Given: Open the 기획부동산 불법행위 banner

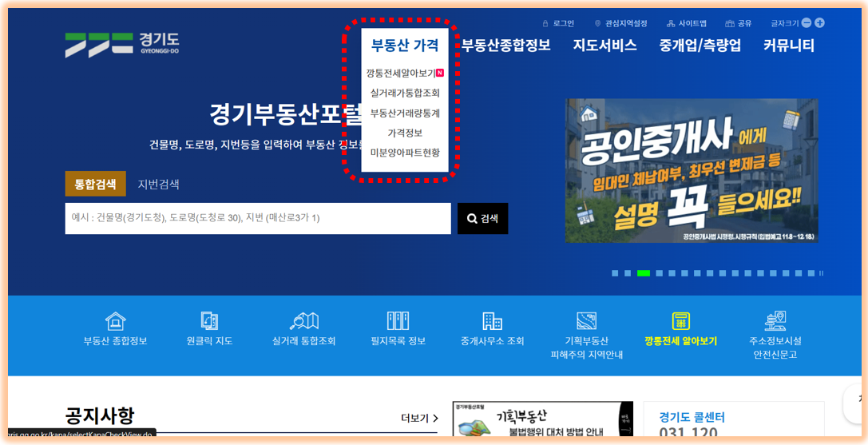Looking at the screenshot, I should pos(543,419).
